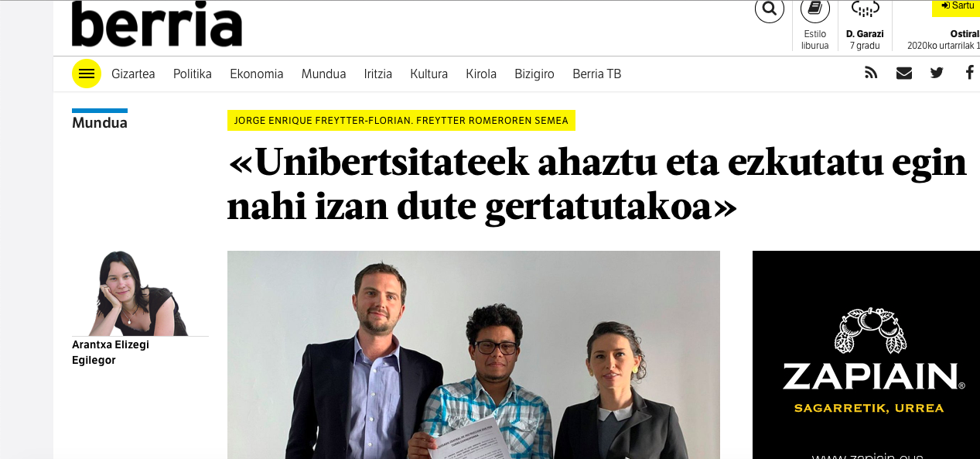Click the Zapiain advertisement banner
Image resolution: width=980 pixels, height=459 pixels.
tap(866, 355)
